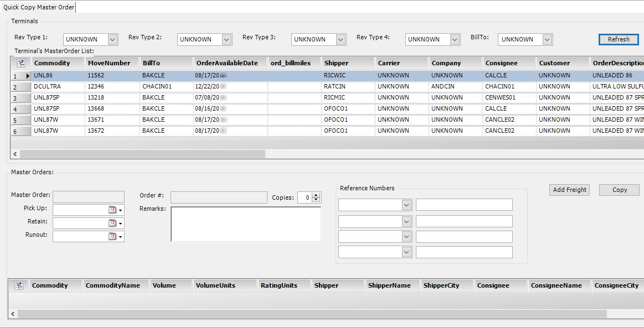Click the Add Freight button
This screenshot has height=328, width=644.
click(569, 190)
